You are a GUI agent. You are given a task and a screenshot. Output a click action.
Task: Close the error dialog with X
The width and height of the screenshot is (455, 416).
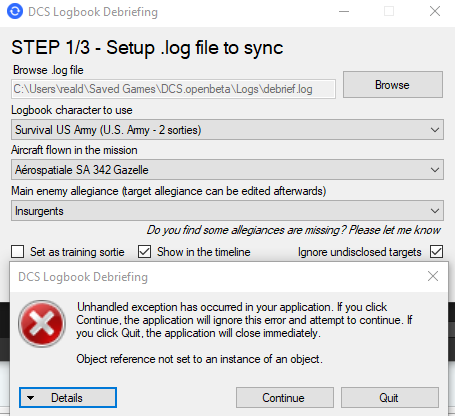(x=433, y=276)
